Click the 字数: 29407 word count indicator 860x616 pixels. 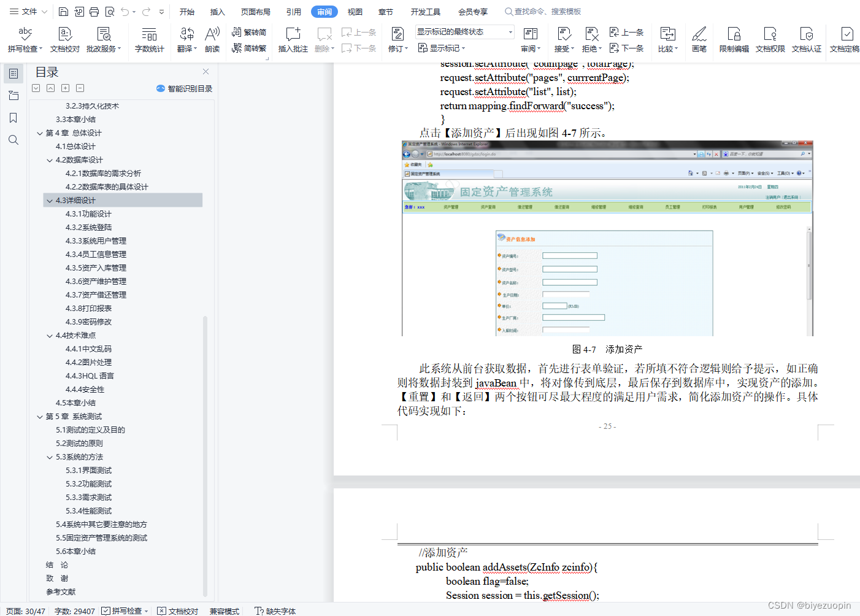point(75,611)
